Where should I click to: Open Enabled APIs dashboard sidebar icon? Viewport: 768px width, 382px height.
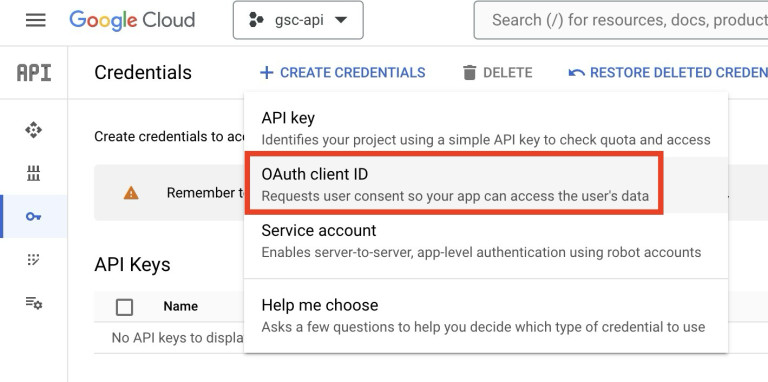point(33,130)
